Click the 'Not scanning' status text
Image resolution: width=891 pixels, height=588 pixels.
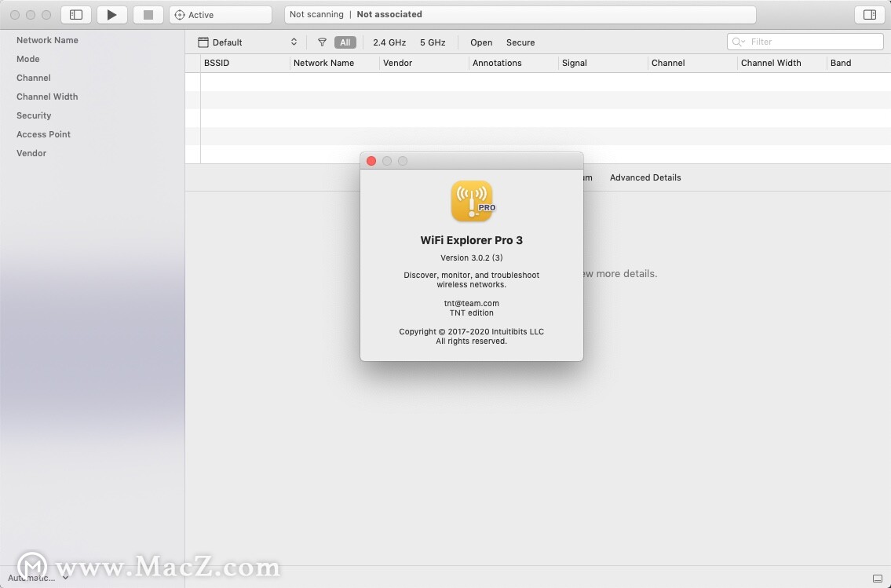point(316,14)
